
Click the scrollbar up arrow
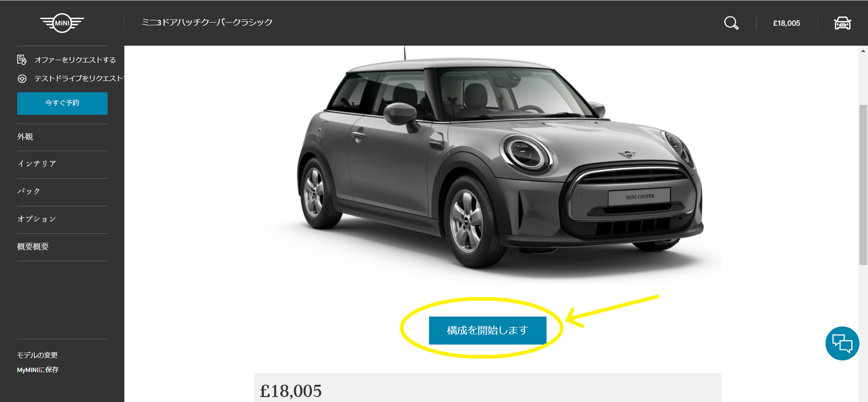click(863, 51)
